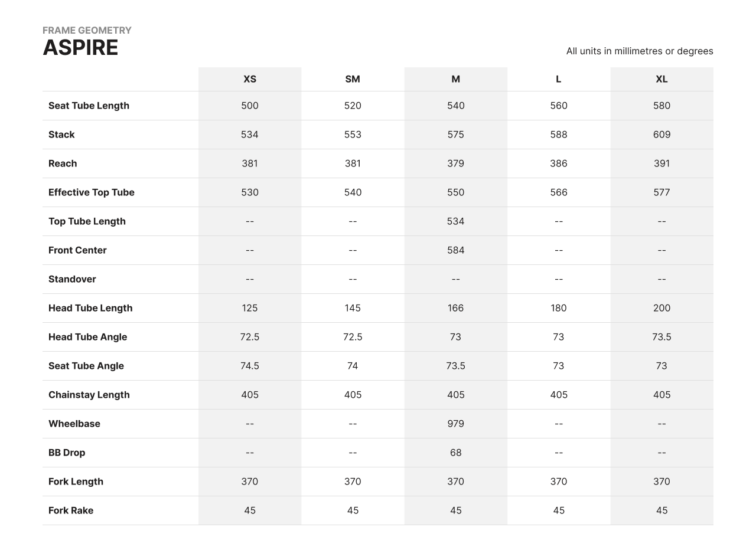Select the Reach value 386 for L
Screen dimensions: 756x550
click(x=559, y=163)
